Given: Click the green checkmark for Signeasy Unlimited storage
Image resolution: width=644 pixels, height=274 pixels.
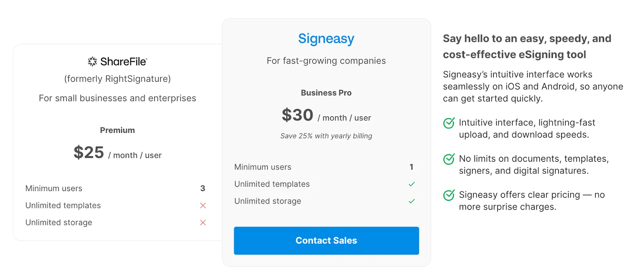Looking at the screenshot, I should [411, 201].
